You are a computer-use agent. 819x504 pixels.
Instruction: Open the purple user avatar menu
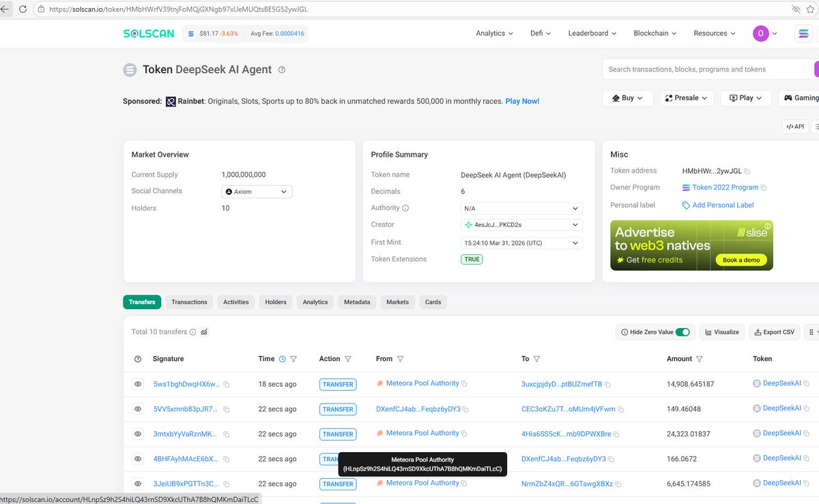coord(765,33)
